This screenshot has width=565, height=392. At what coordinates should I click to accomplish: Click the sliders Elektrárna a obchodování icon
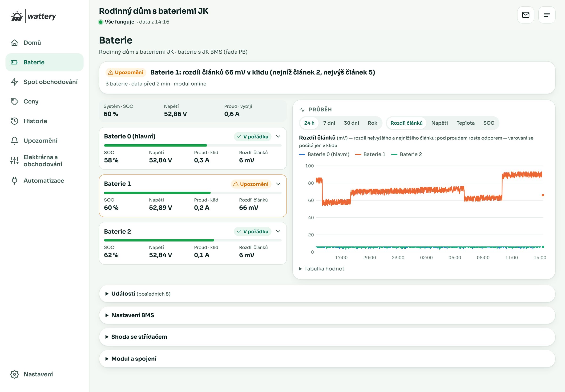[x=15, y=161]
